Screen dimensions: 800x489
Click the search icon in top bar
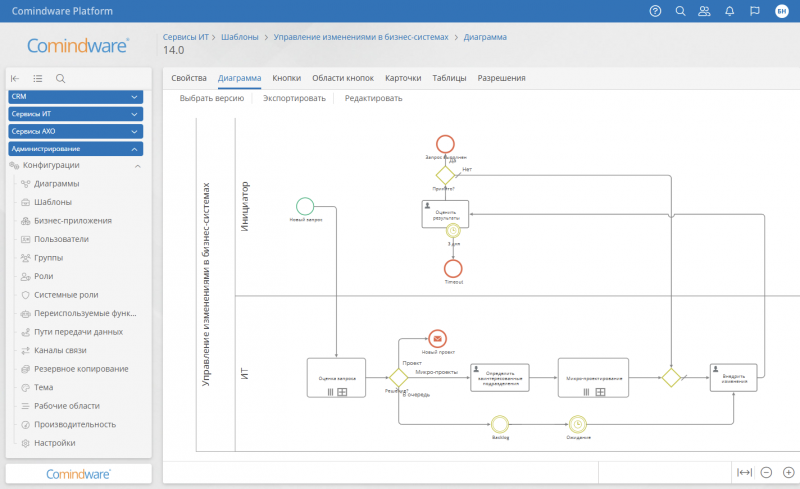[x=680, y=11]
